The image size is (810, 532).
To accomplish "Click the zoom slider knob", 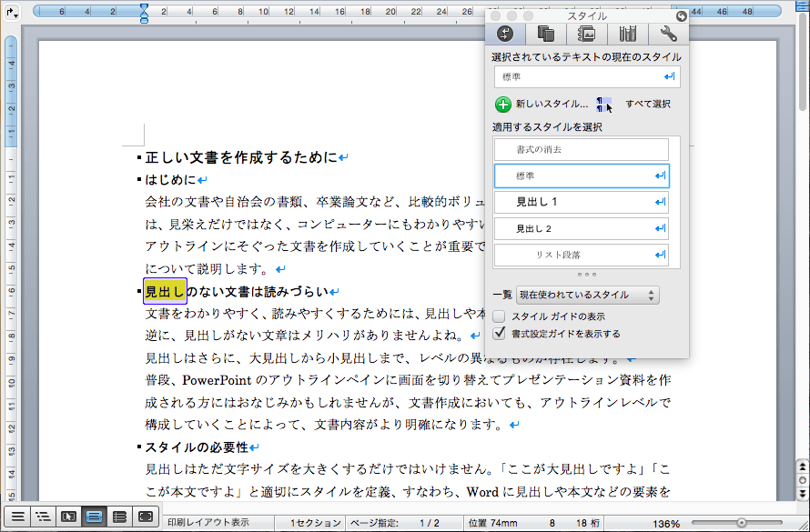I will [742, 523].
